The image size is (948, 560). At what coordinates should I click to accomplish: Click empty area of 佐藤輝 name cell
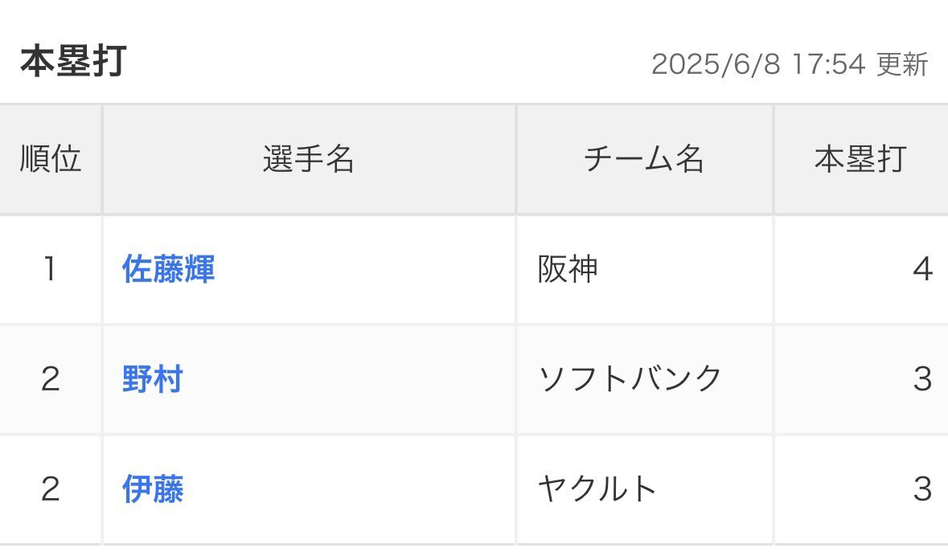[363, 269]
